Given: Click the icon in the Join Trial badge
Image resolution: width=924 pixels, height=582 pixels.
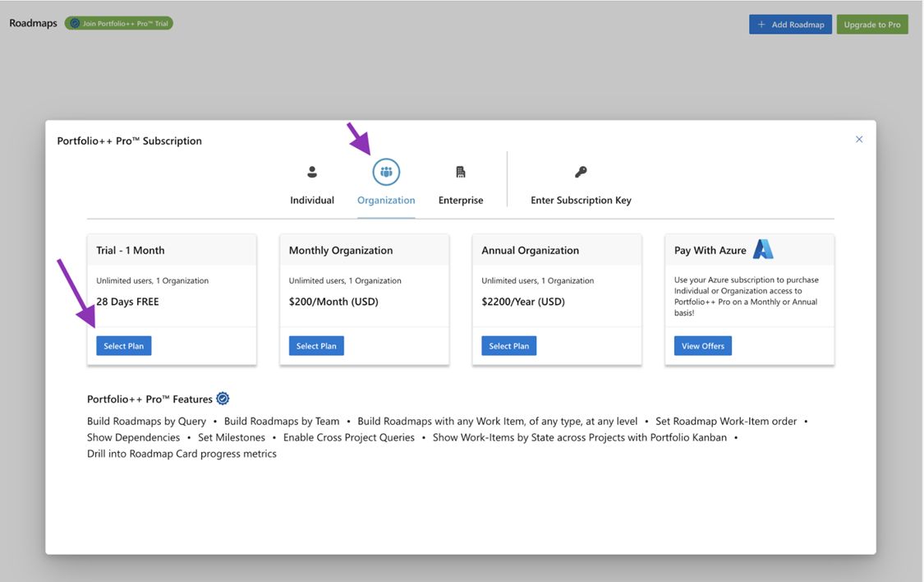Looking at the screenshot, I should 75,24.
